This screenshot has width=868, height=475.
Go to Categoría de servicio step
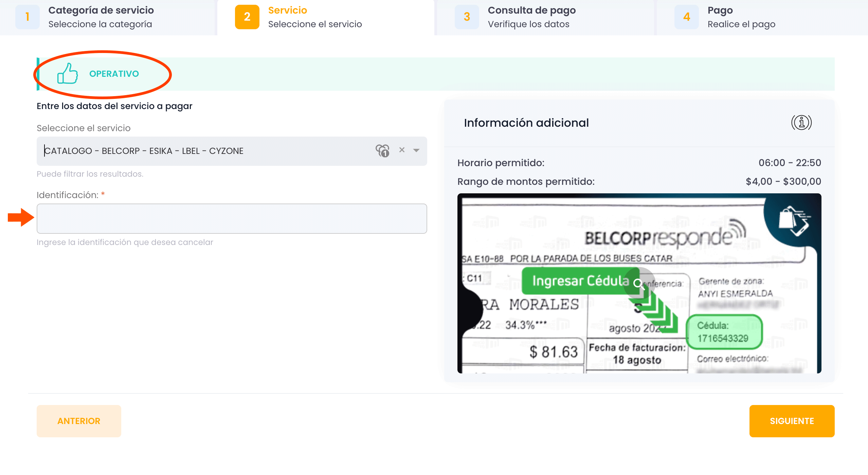click(x=107, y=17)
